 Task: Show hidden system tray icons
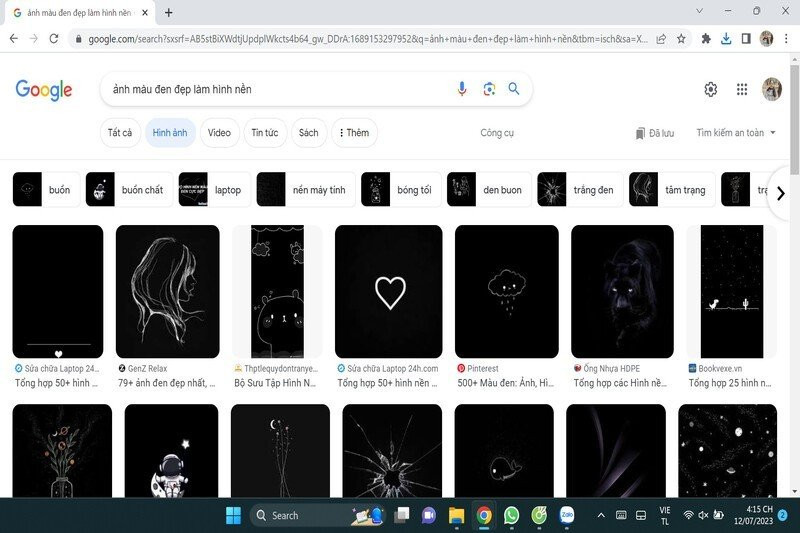601,515
